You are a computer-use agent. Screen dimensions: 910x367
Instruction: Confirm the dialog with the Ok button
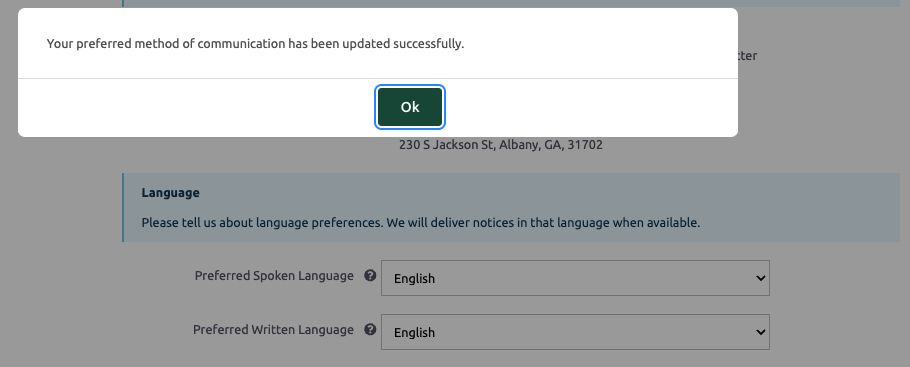(410, 107)
